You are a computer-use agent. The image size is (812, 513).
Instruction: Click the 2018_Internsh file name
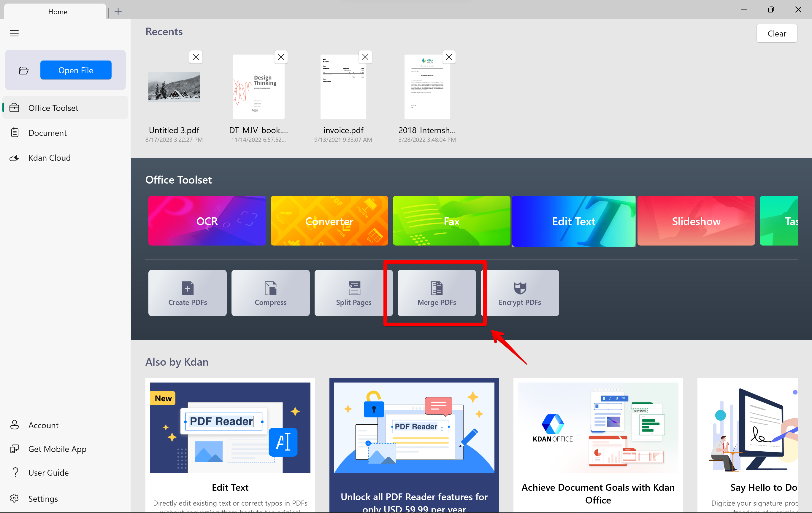pos(427,130)
